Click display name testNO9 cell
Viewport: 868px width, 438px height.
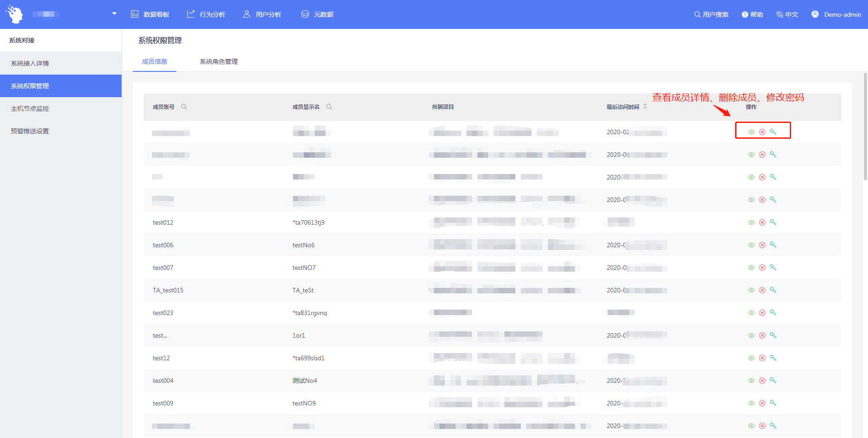[x=304, y=403]
